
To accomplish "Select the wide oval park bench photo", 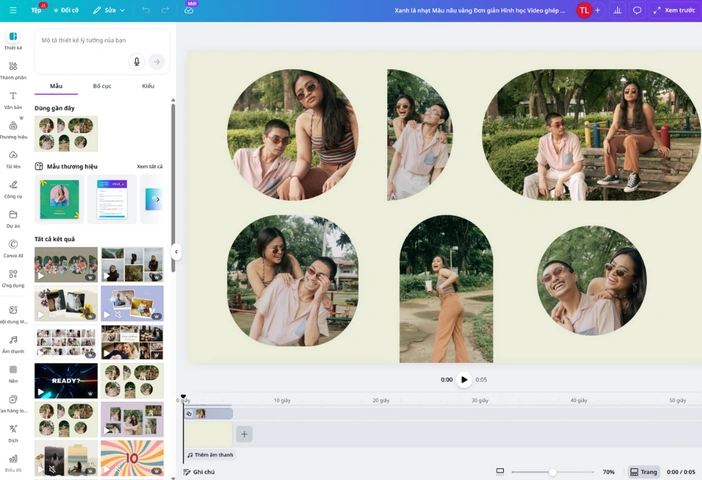I will pos(591,134).
